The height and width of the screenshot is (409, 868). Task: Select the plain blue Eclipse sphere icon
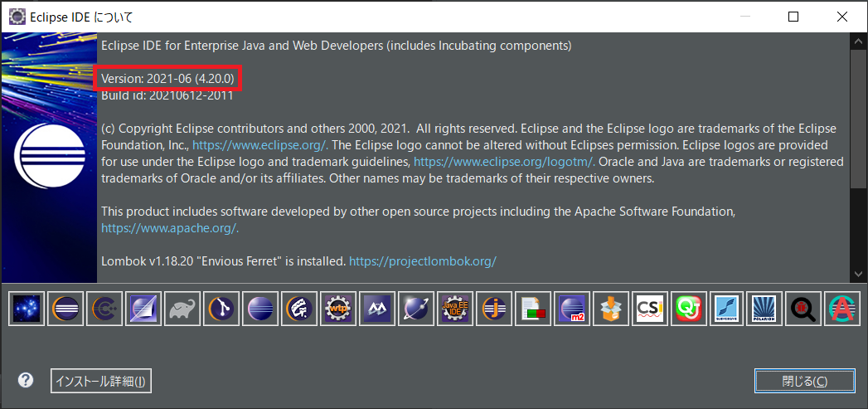click(x=260, y=308)
